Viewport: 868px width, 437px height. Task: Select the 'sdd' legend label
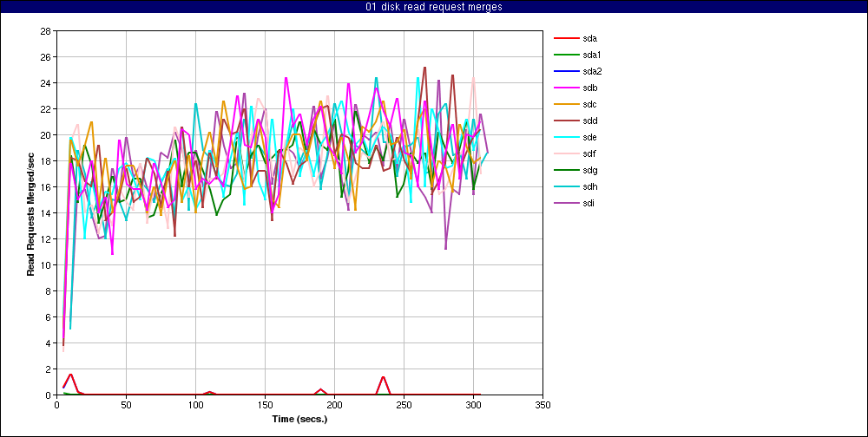[589, 121]
